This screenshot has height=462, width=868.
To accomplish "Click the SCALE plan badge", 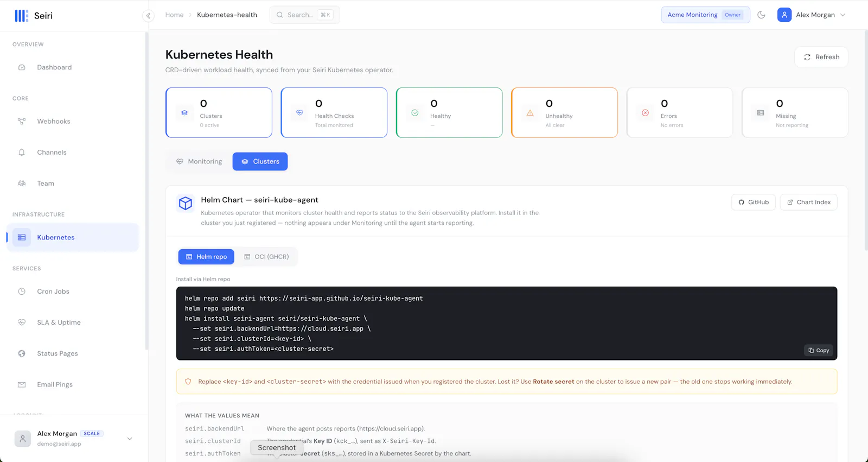I will point(92,433).
